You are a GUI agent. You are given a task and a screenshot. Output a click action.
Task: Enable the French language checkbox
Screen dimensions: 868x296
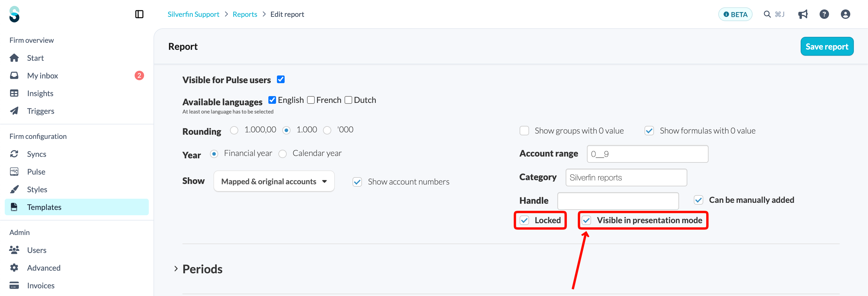(311, 100)
